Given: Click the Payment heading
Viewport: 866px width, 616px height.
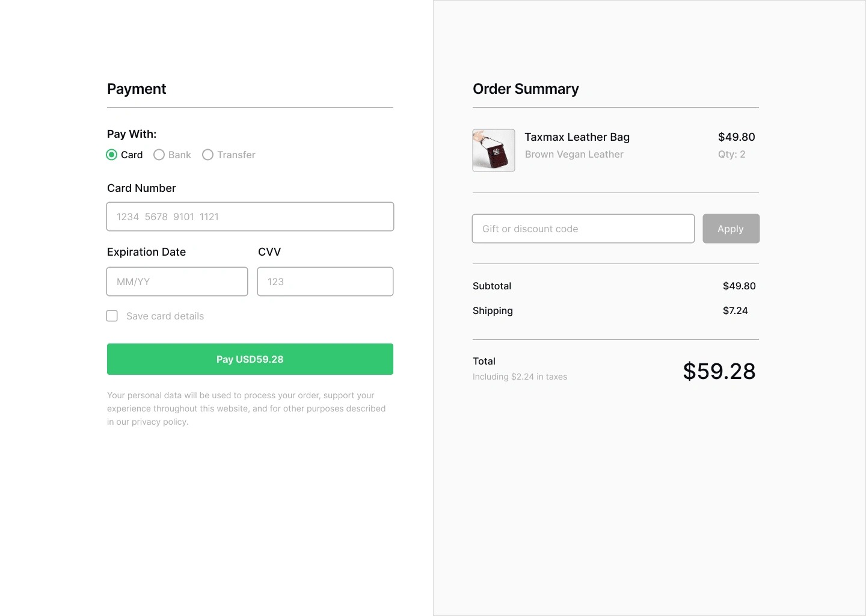Looking at the screenshot, I should coord(137,89).
